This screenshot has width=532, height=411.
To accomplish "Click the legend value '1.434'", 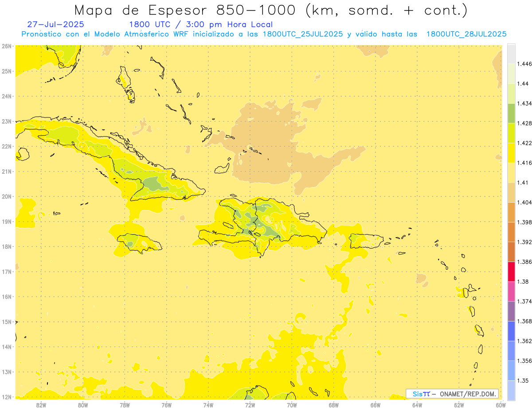I will [x=524, y=103].
